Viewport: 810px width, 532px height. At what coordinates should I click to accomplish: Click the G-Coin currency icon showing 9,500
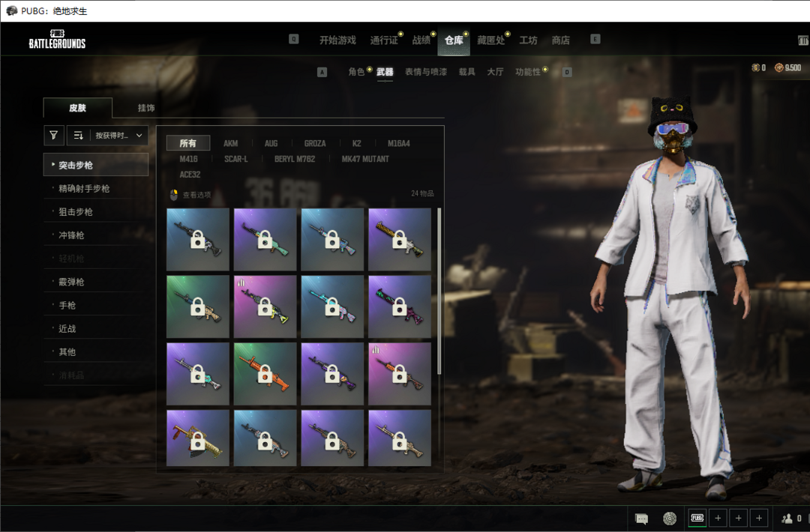pyautogui.click(x=778, y=67)
